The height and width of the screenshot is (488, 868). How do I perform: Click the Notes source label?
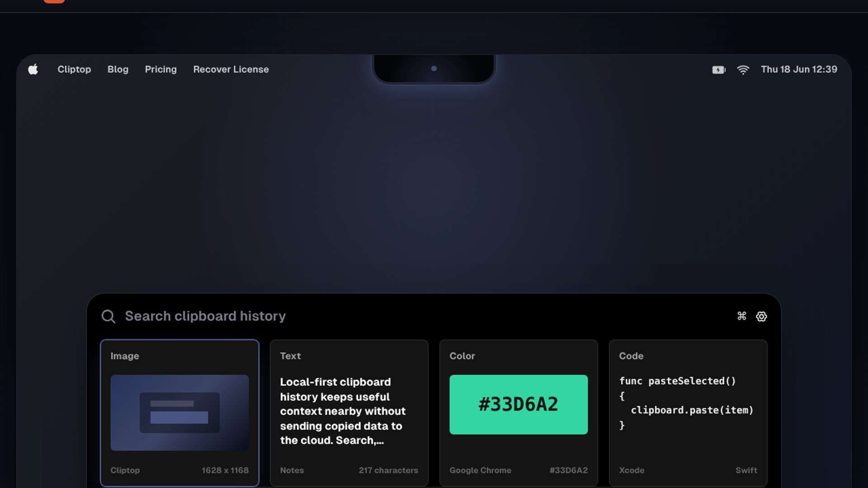tap(292, 470)
